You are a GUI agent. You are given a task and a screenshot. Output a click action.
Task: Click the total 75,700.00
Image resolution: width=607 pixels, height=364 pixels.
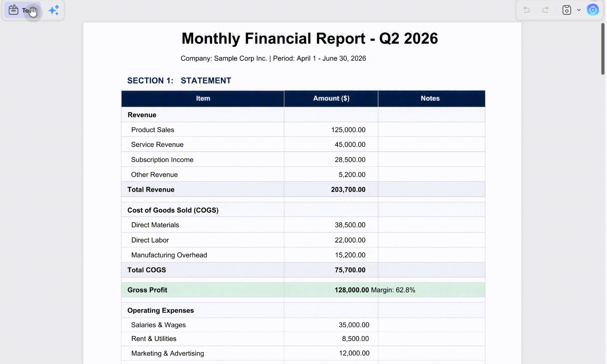tap(350, 270)
